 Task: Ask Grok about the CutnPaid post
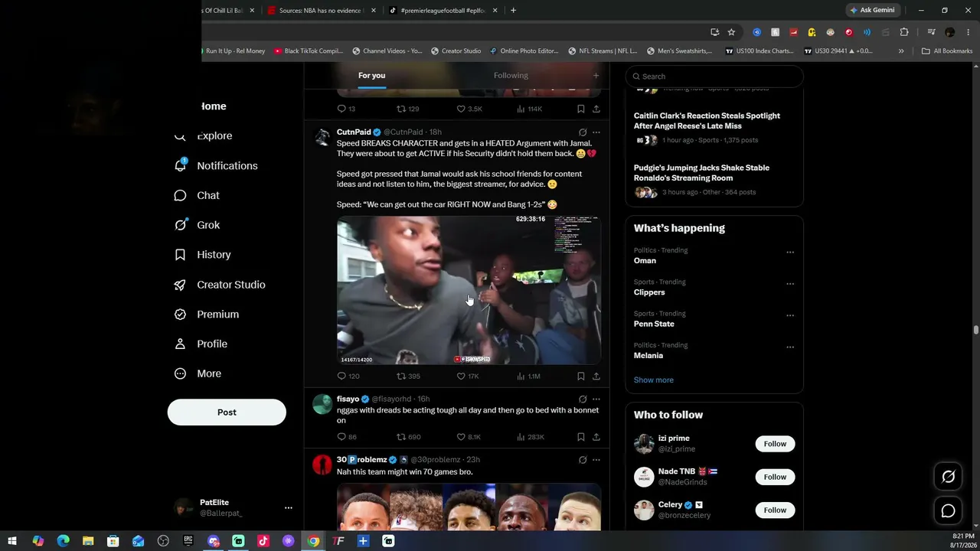pos(583,132)
